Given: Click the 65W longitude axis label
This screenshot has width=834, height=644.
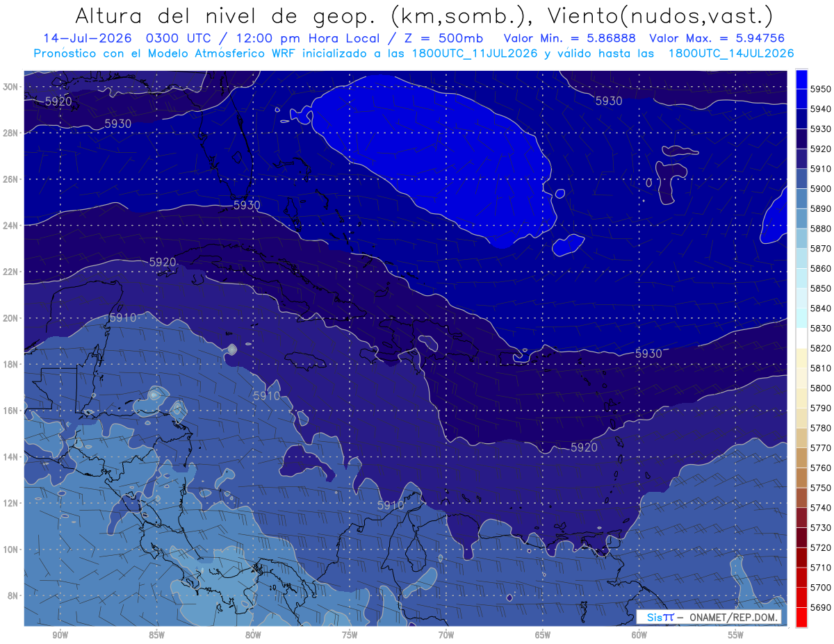Looking at the screenshot, I should click(543, 636).
